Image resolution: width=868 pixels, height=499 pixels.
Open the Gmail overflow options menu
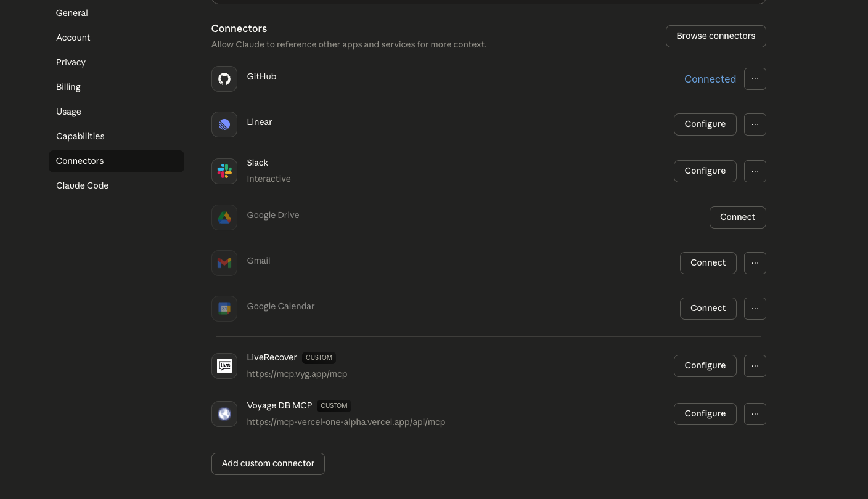[x=755, y=263]
